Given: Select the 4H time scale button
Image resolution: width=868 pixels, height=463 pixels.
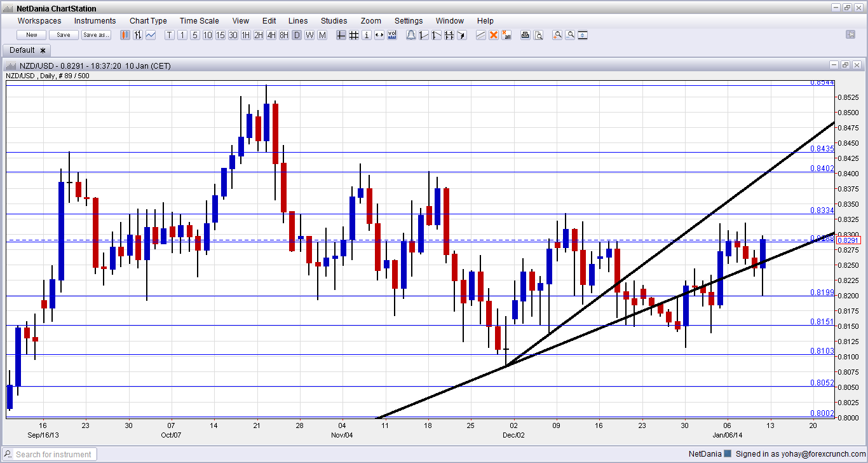Looking at the screenshot, I should pyautogui.click(x=271, y=35).
